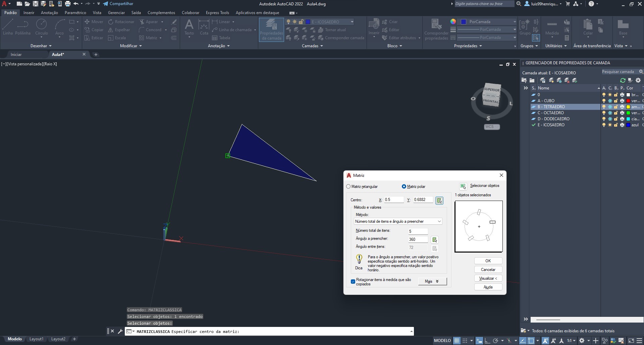Image resolution: width=644 pixels, height=345 pixels.
Task: Click the Colar clipboard tool
Action: (x=588, y=27)
